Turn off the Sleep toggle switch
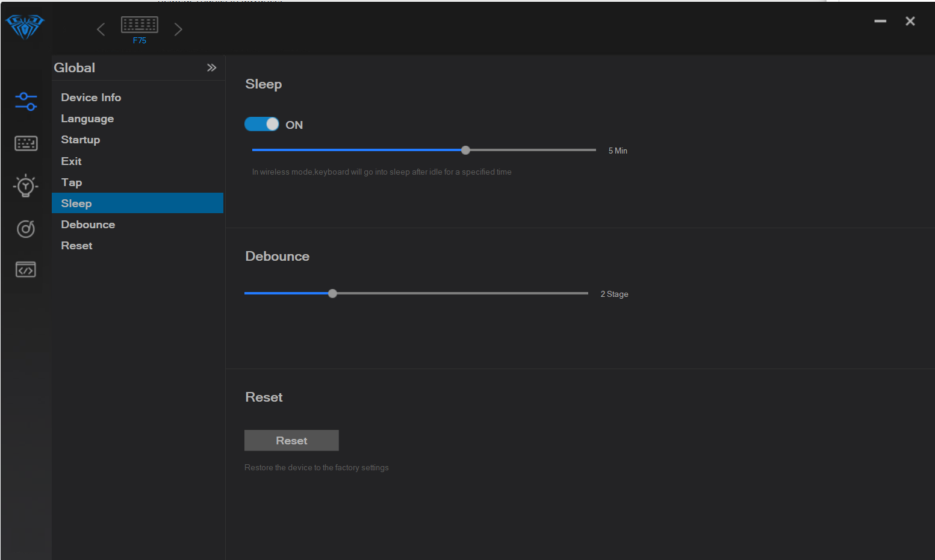The image size is (935, 560). coord(262,124)
